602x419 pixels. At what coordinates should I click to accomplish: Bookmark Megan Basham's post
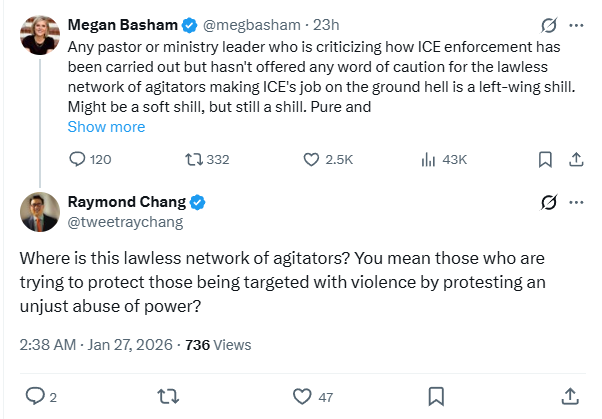point(545,158)
